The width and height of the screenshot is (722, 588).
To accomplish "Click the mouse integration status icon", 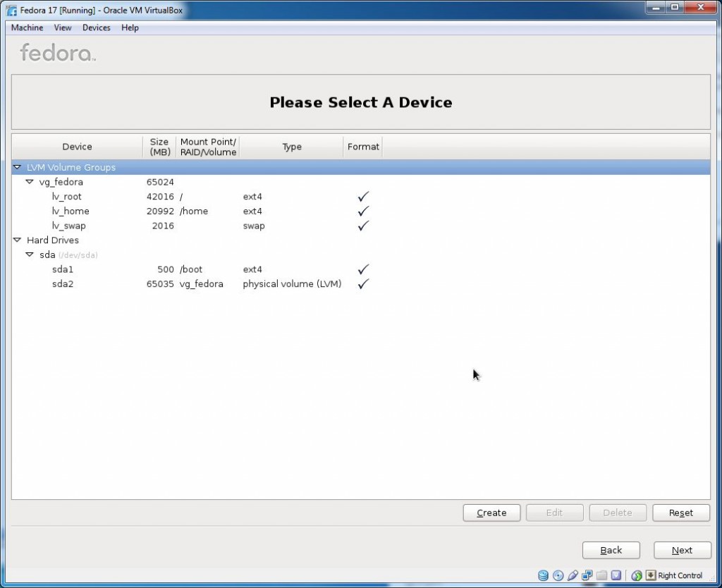I will click(637, 575).
